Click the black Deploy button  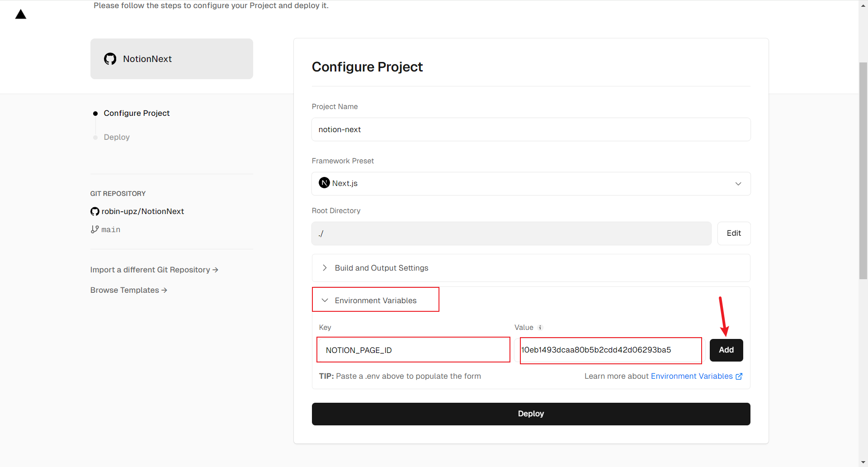coord(531,414)
